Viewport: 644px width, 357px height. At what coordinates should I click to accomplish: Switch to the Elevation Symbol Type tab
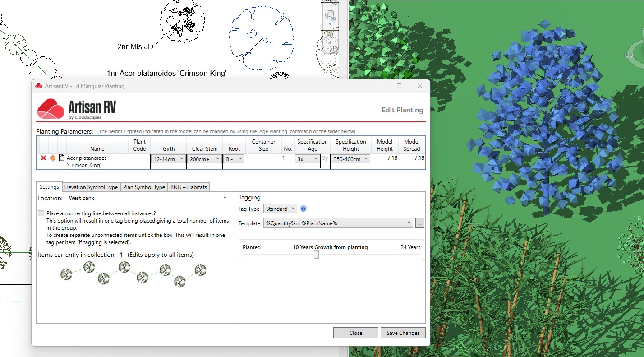click(x=91, y=187)
